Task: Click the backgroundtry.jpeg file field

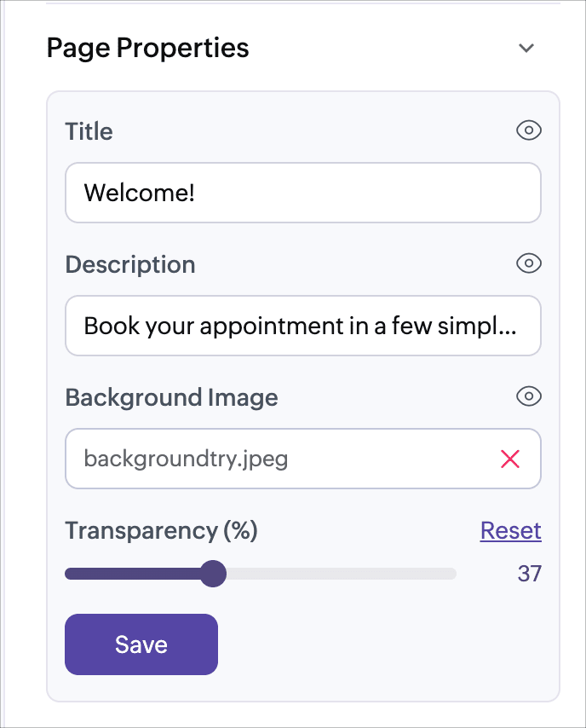Action: click(303, 459)
